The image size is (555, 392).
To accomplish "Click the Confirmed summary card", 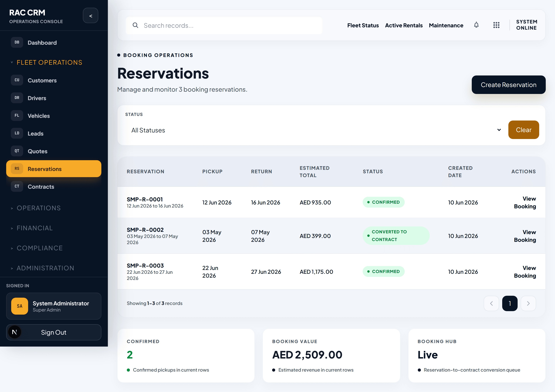I will pos(186,356).
